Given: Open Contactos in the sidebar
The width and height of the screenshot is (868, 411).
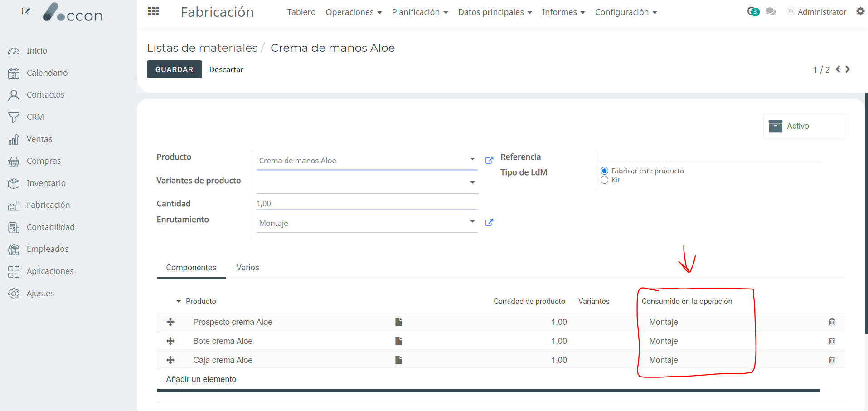Looking at the screenshot, I should [45, 95].
